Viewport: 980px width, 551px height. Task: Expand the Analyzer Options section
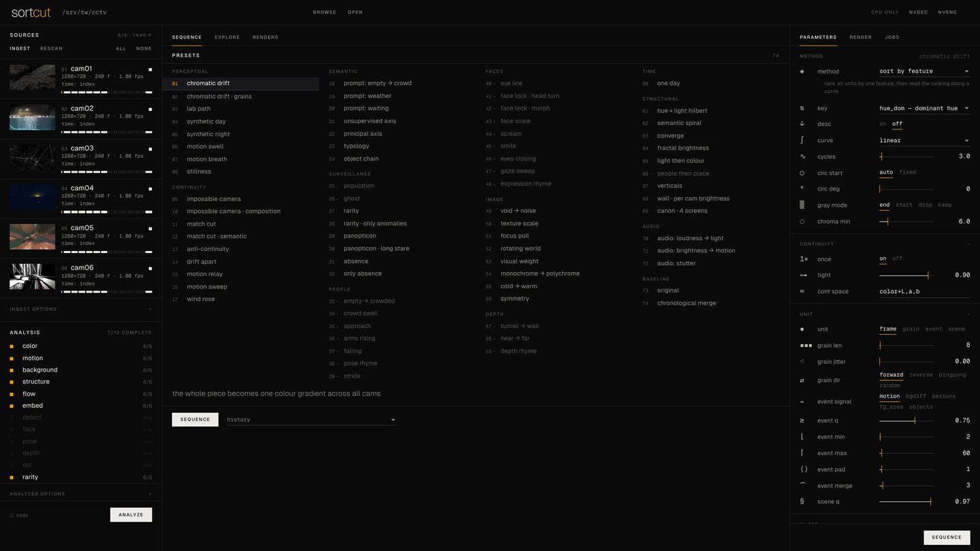pos(81,494)
